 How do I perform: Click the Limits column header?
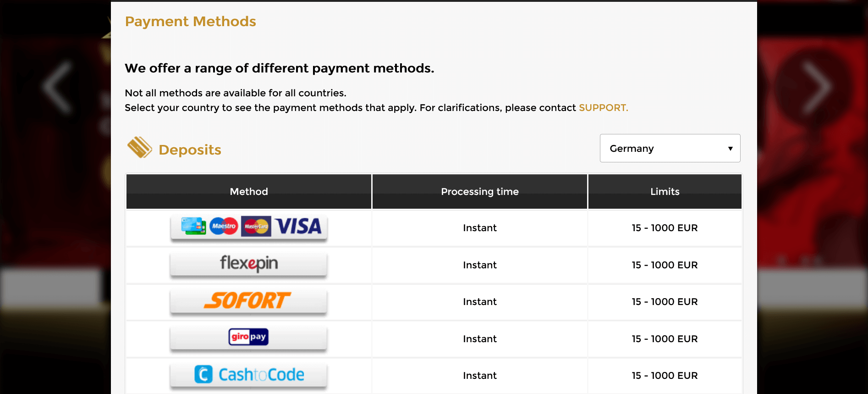665,192
